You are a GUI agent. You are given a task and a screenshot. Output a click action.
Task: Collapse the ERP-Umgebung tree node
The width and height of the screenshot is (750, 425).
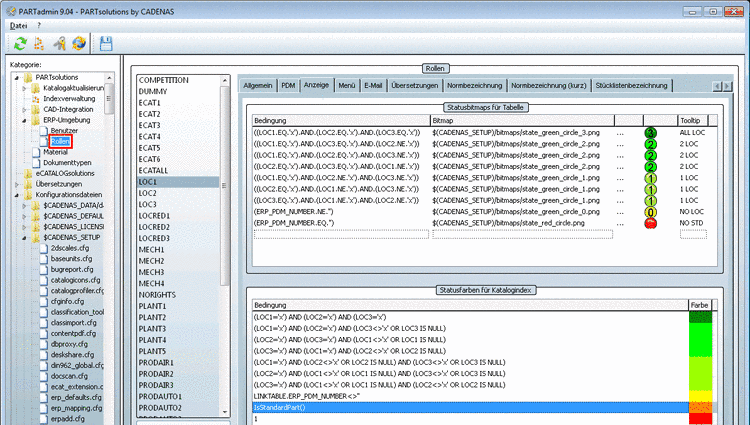22,120
